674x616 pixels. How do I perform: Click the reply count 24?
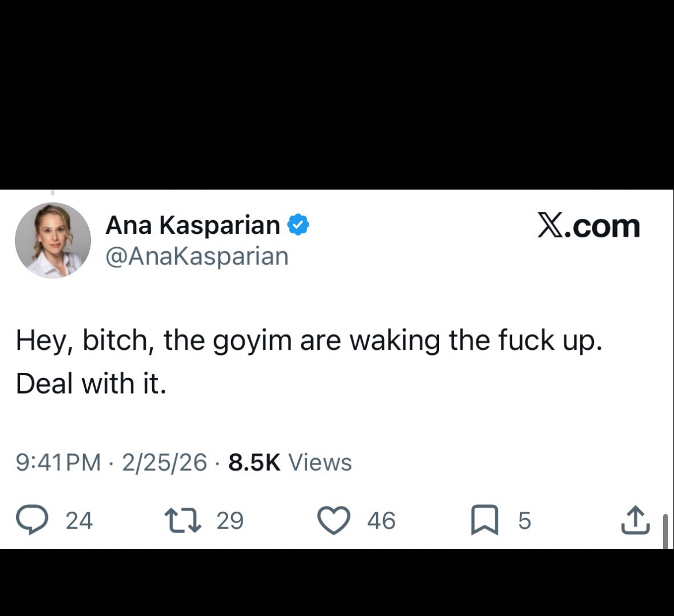coord(79,521)
